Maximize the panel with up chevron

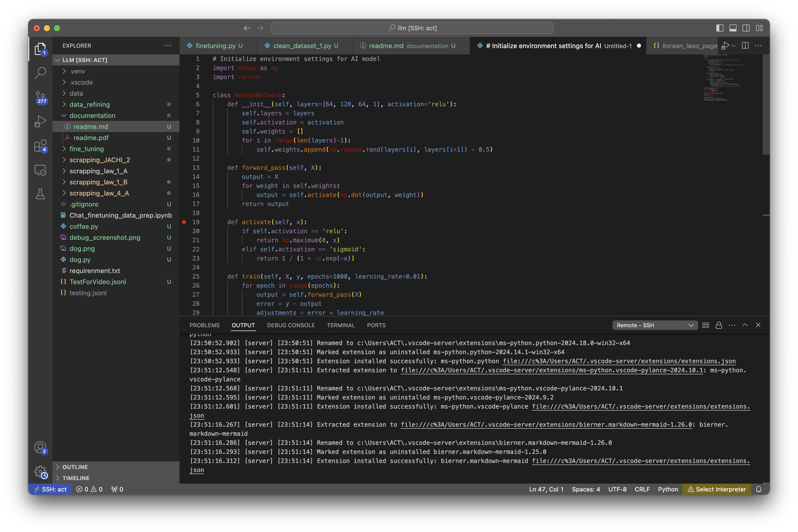(745, 325)
